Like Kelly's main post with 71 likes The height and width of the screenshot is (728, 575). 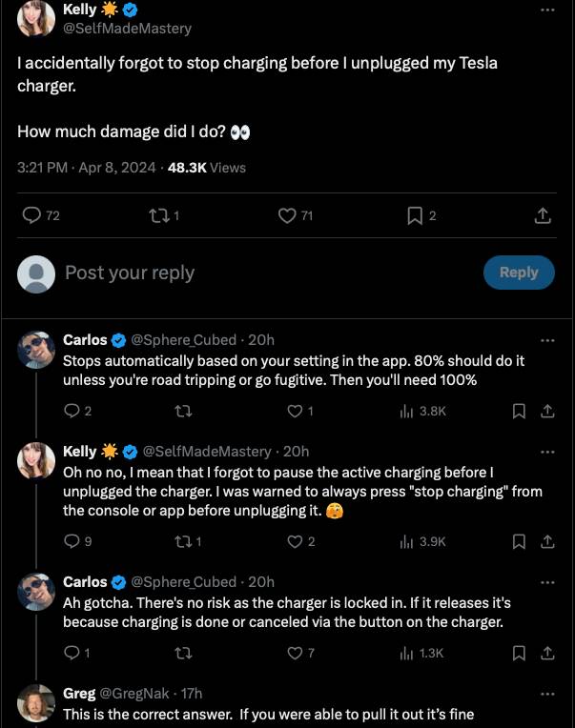287,216
